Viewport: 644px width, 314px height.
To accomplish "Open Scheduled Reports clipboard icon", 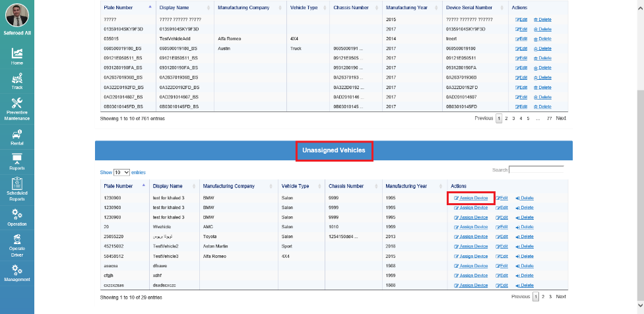I will click(x=17, y=183).
